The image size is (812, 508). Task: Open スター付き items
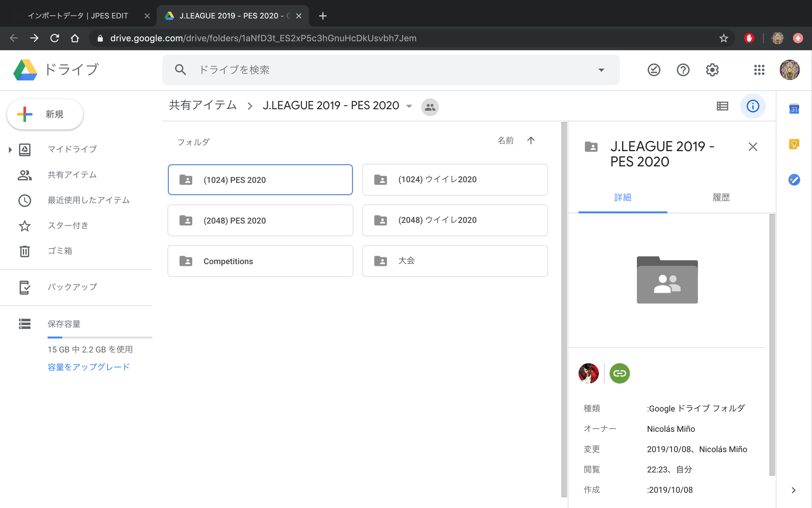68,226
